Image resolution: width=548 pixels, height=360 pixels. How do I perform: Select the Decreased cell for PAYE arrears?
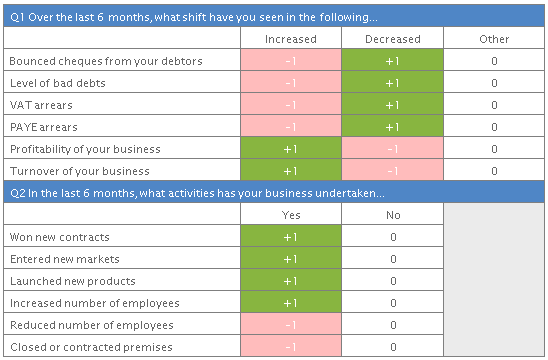click(x=392, y=127)
